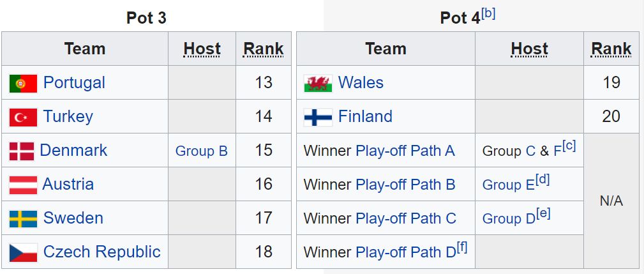Open the Czech Republic team link

click(102, 252)
